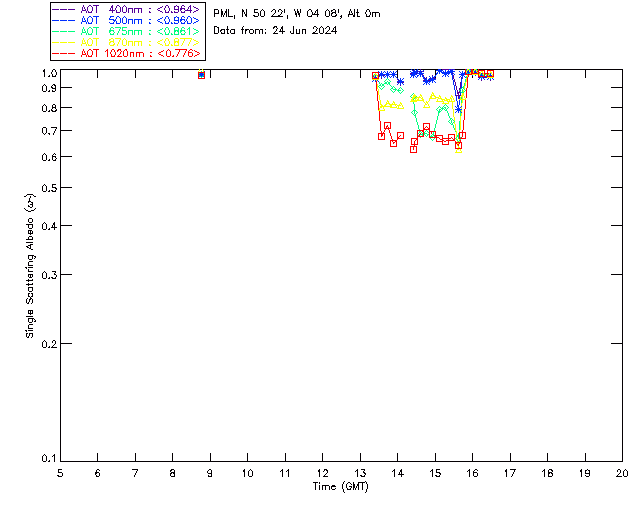
Task: Click the x-axis tick label '20'
Action: tap(622, 473)
